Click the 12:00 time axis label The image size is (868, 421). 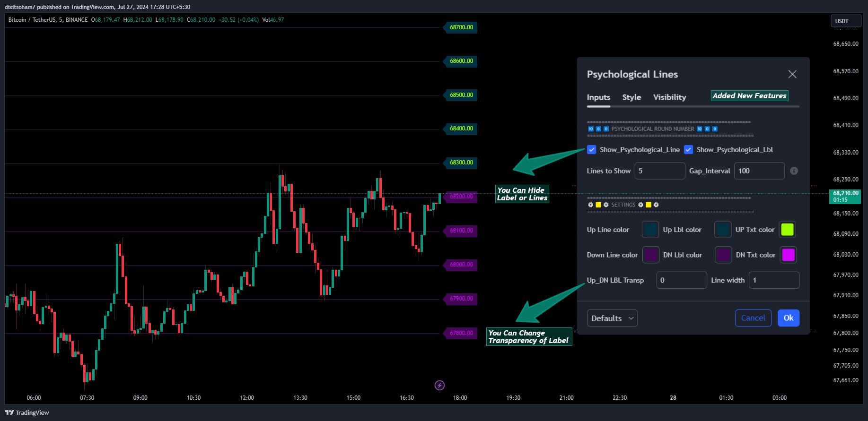pyautogui.click(x=247, y=398)
